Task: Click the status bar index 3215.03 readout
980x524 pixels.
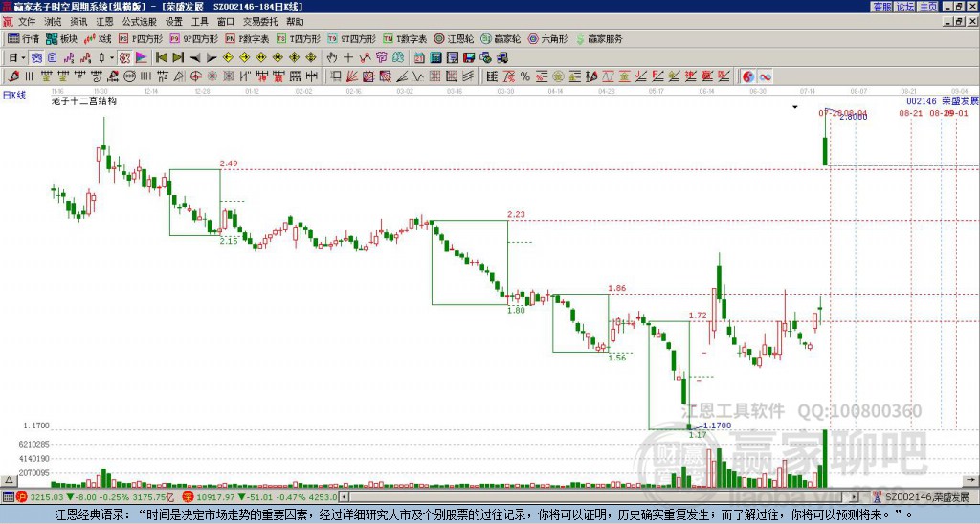Action: pos(48,497)
